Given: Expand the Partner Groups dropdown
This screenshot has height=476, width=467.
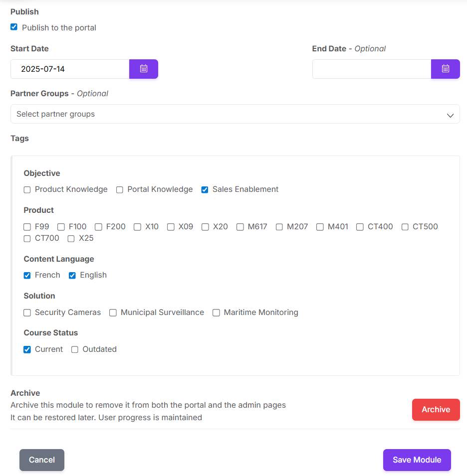Looking at the screenshot, I should point(235,114).
